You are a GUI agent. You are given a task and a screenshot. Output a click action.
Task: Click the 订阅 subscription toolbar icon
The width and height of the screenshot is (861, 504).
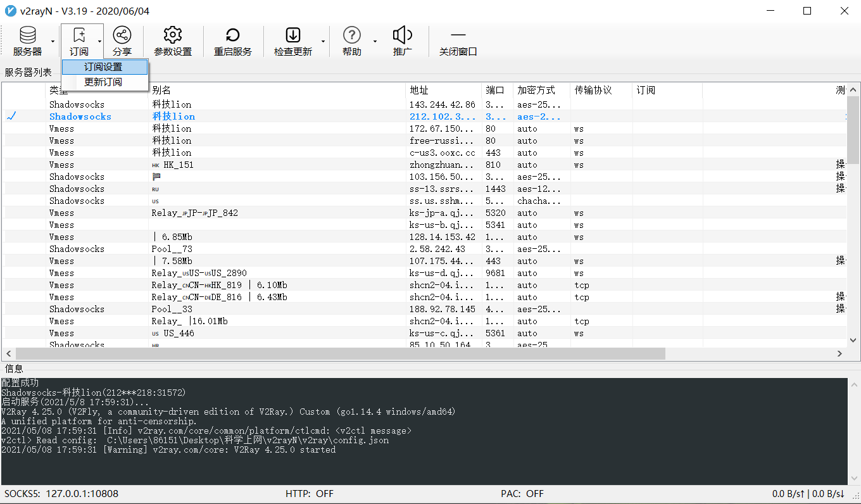point(79,41)
